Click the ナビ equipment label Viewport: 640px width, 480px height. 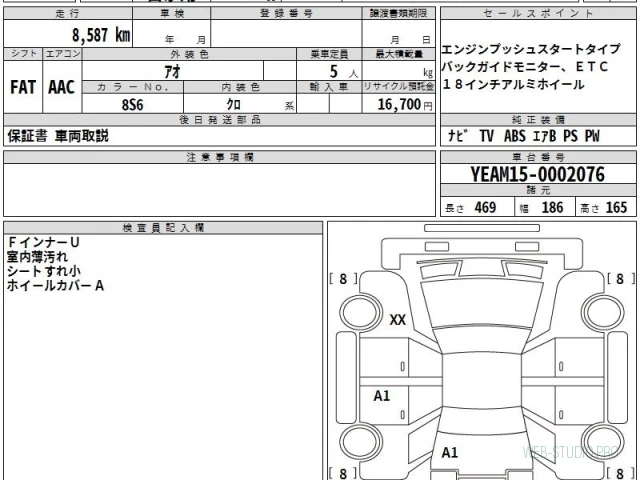456,136
